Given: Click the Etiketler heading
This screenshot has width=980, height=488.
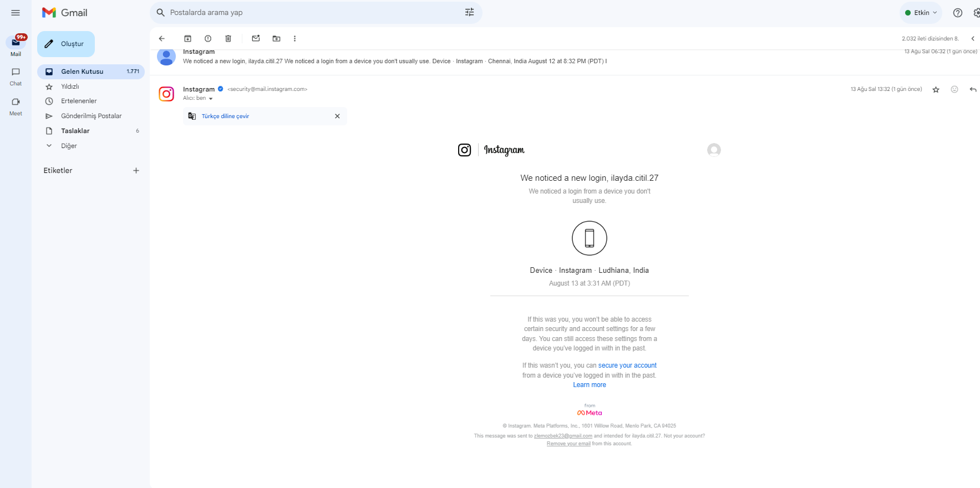Looking at the screenshot, I should point(58,171).
